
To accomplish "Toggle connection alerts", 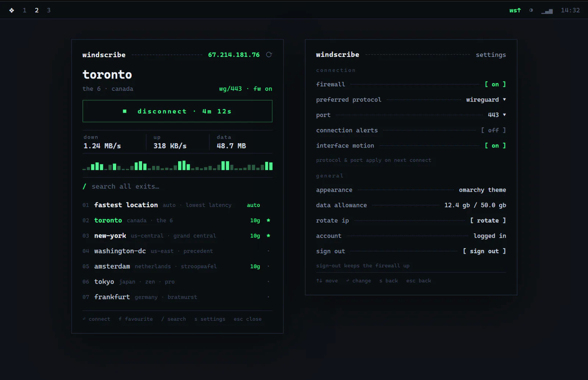I will [x=493, y=130].
